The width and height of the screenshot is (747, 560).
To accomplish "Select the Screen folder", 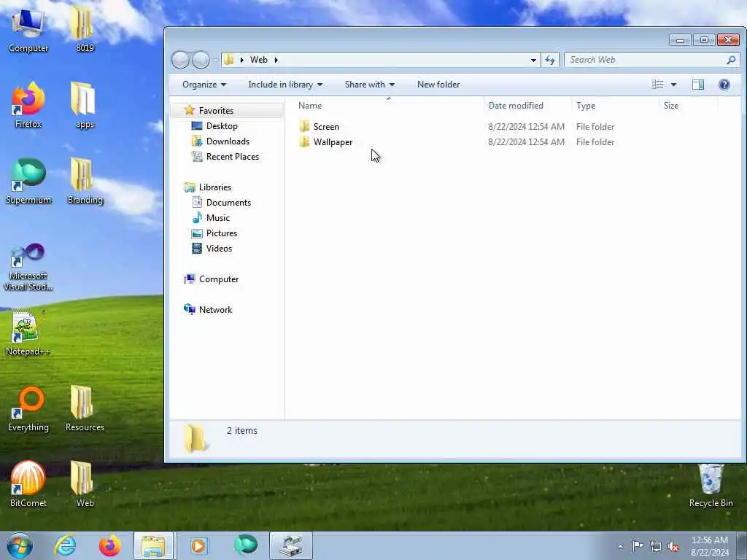I will tap(319, 127).
